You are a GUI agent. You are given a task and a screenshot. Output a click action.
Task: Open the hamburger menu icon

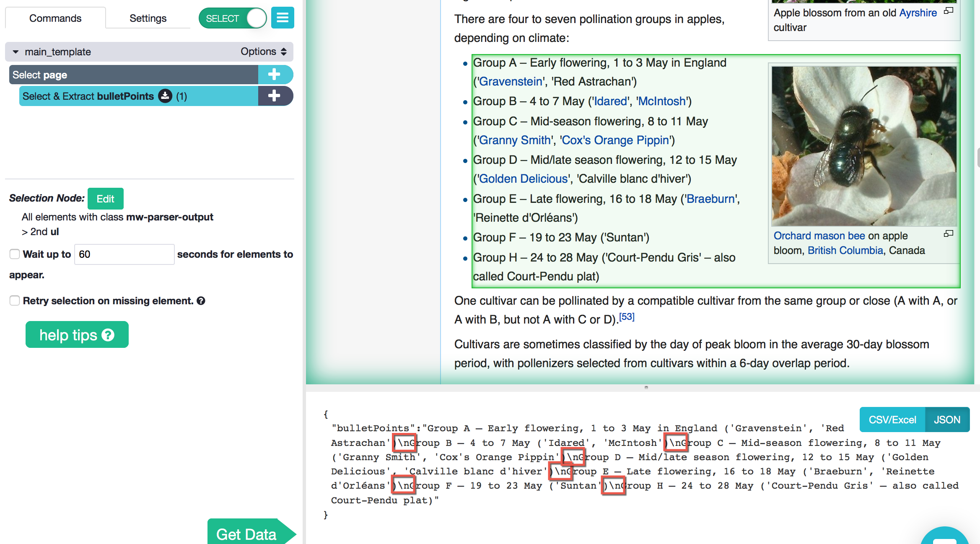(x=283, y=18)
